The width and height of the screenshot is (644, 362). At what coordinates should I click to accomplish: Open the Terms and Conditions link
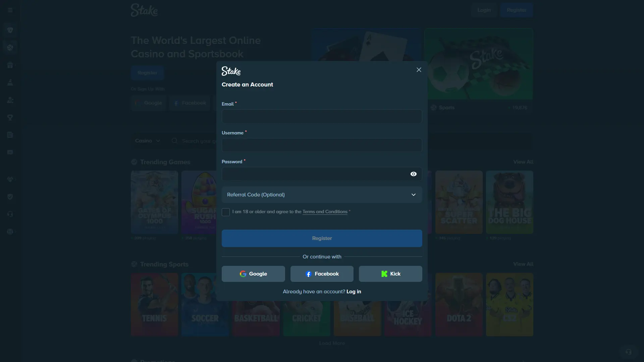(x=325, y=212)
